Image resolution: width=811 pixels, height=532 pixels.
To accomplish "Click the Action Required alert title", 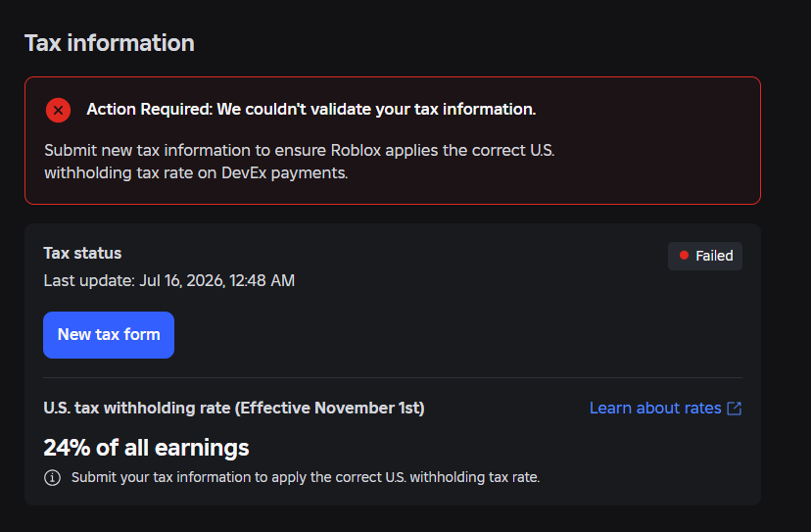I will [310, 109].
